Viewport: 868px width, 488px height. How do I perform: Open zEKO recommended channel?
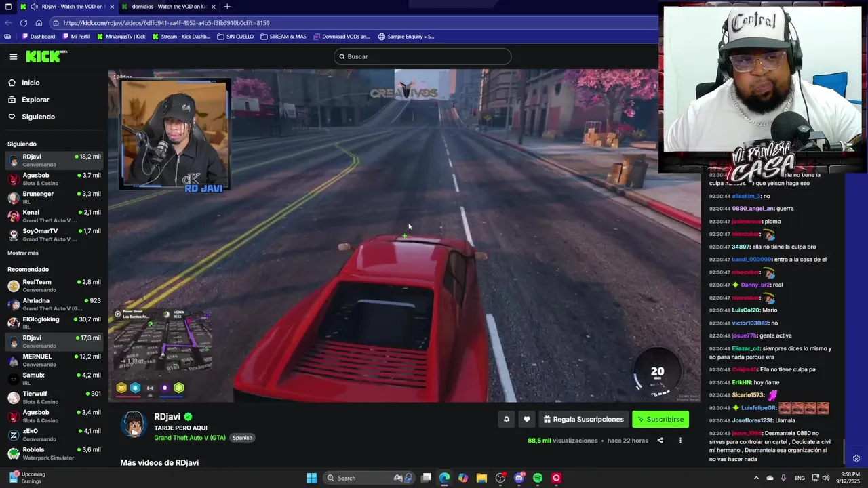(54, 435)
